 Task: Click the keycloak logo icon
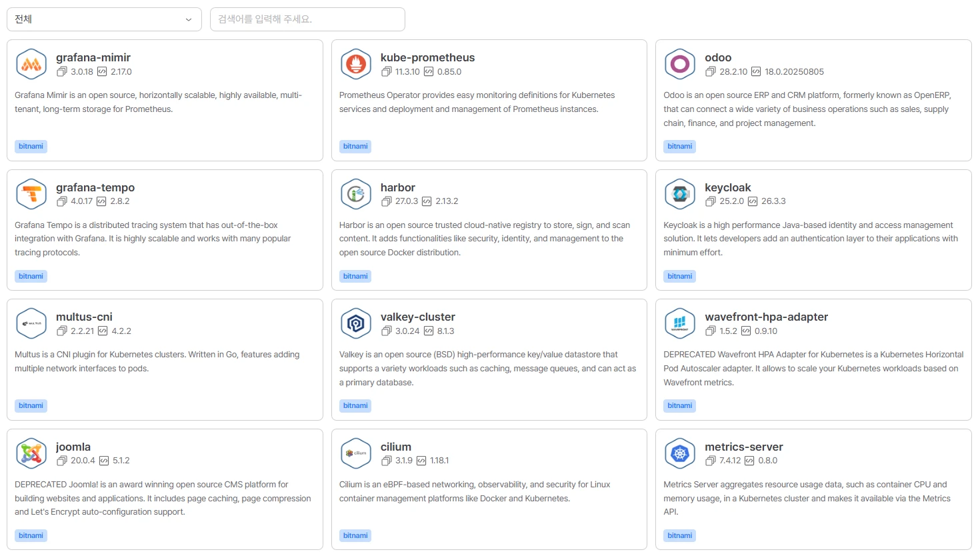point(680,194)
